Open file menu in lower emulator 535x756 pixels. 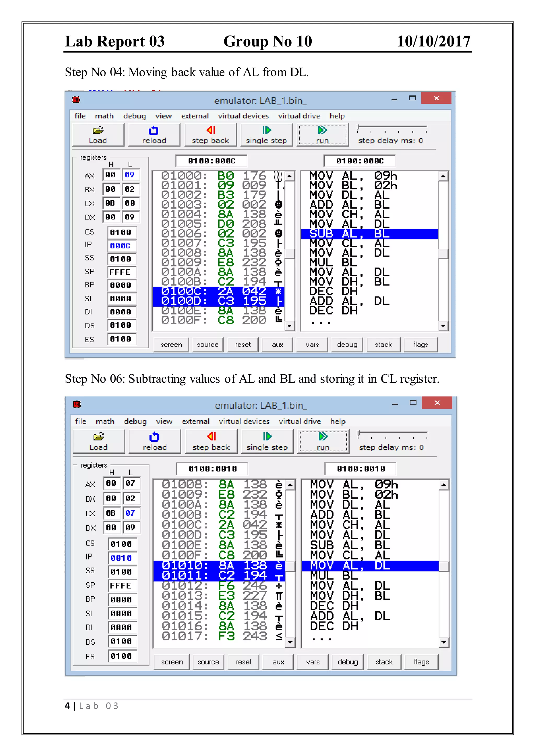[x=81, y=421]
